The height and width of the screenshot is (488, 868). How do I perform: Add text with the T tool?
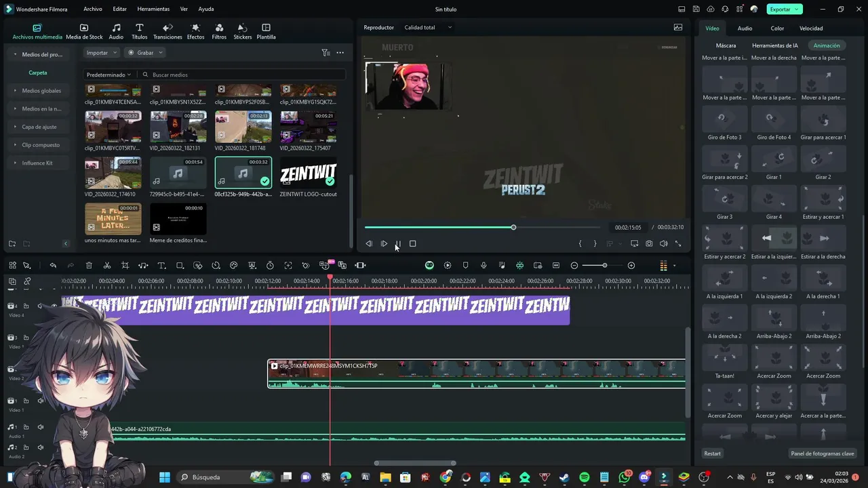pyautogui.click(x=161, y=265)
